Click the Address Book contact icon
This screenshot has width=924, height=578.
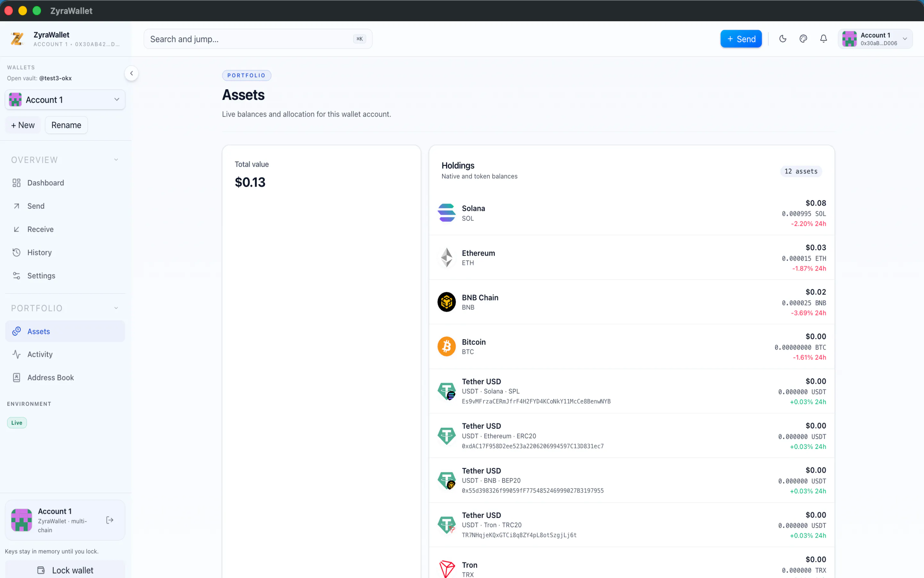click(x=16, y=378)
